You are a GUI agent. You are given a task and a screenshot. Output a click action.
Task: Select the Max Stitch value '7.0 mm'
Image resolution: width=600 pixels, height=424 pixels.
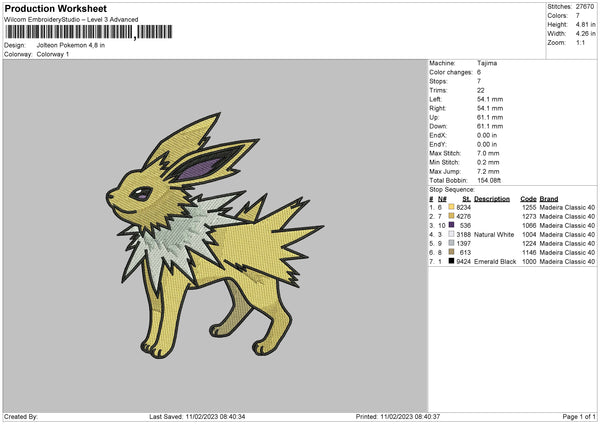(x=488, y=153)
